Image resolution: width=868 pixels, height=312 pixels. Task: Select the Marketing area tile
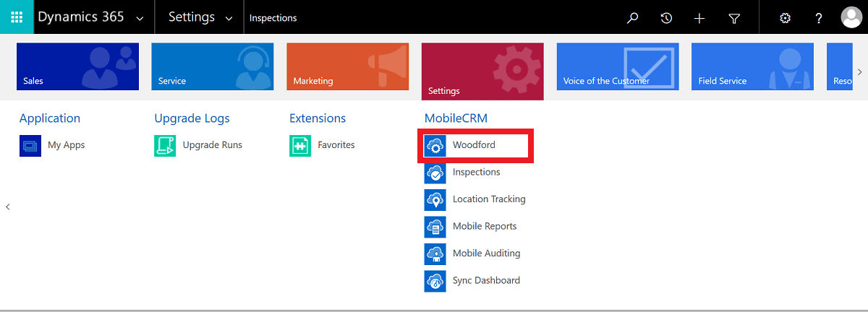pyautogui.click(x=348, y=66)
